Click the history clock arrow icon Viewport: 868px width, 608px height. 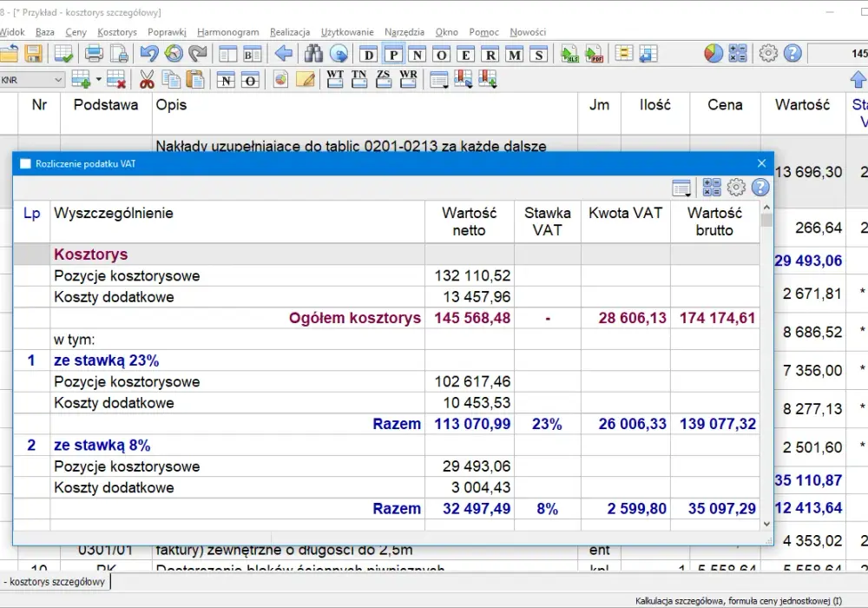[x=174, y=54]
